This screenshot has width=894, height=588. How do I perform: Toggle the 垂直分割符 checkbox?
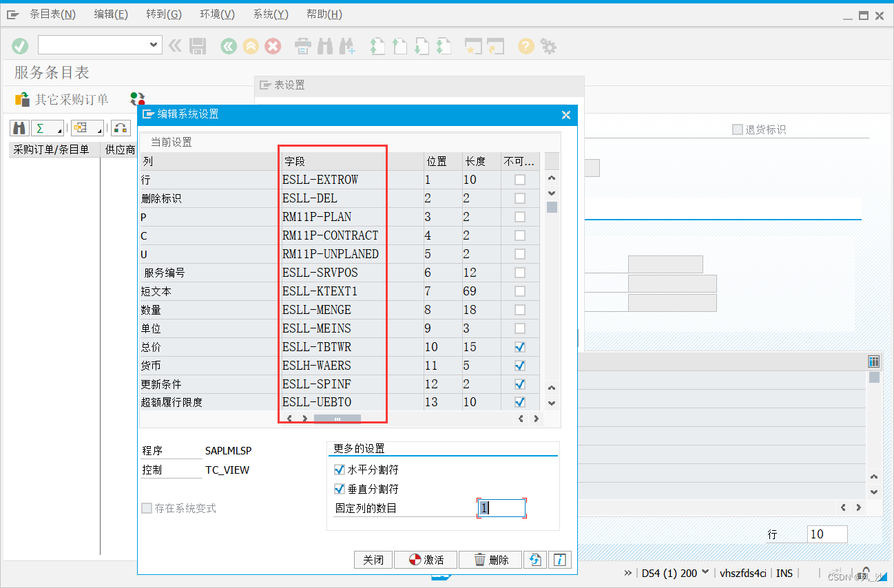[339, 489]
